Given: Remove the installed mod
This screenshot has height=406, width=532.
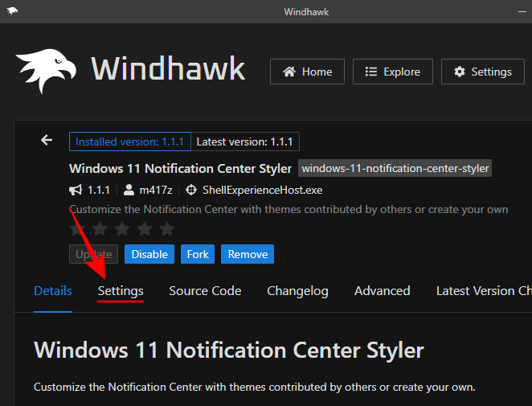Looking at the screenshot, I should click(248, 254).
